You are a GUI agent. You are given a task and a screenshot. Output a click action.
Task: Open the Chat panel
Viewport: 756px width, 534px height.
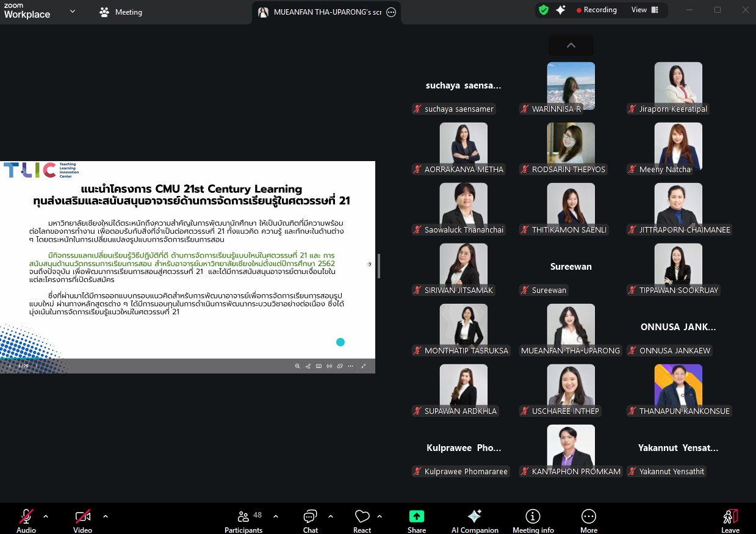[311, 521]
